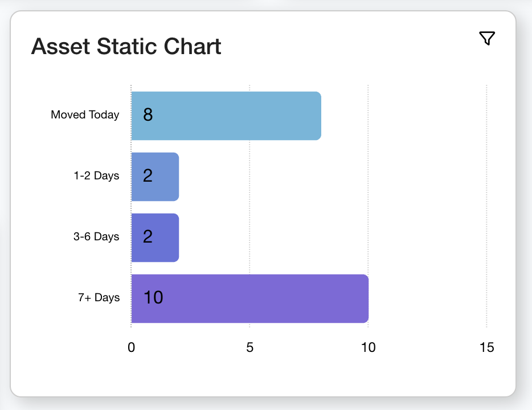This screenshot has height=410, width=532.
Task: Click the value 10 in 7+ Days bar
Action: [x=153, y=298]
